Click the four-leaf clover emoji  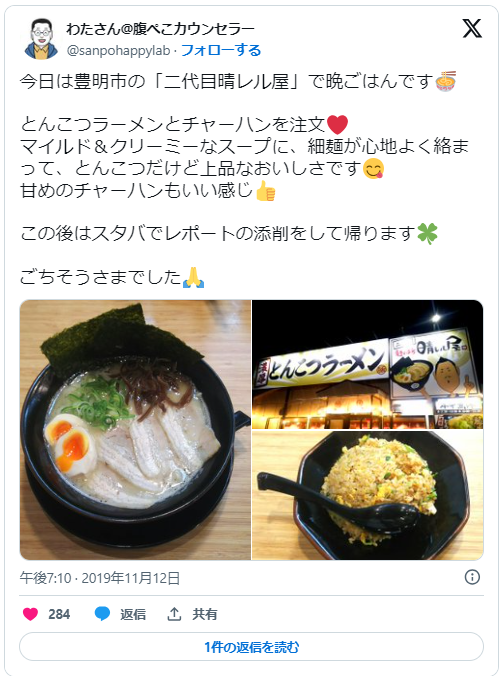tap(427, 234)
